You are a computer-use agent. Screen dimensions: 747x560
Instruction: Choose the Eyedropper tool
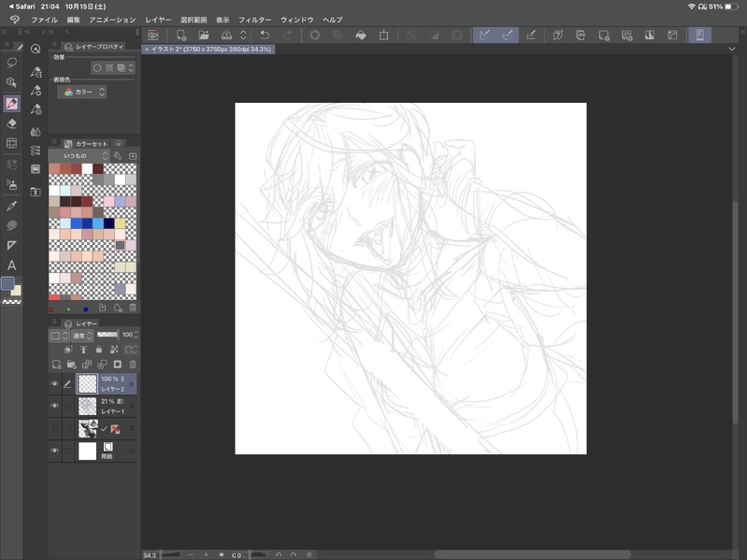pos(12,206)
